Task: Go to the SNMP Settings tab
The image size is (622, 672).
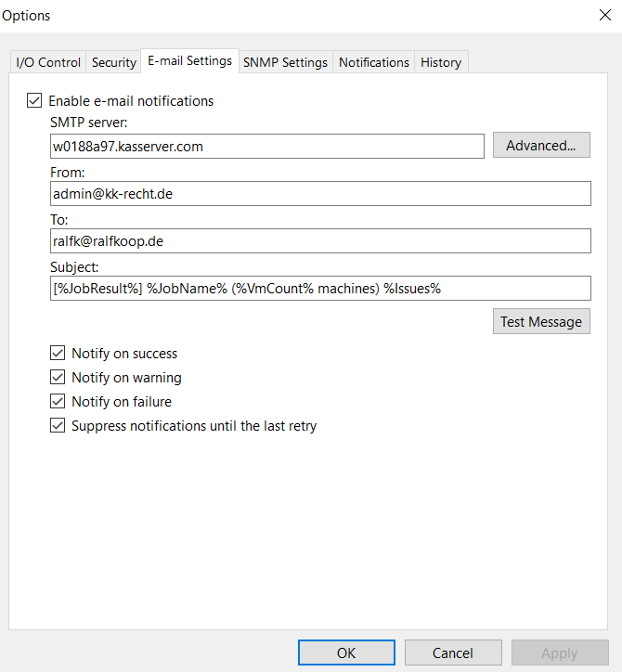Action: coord(285,62)
